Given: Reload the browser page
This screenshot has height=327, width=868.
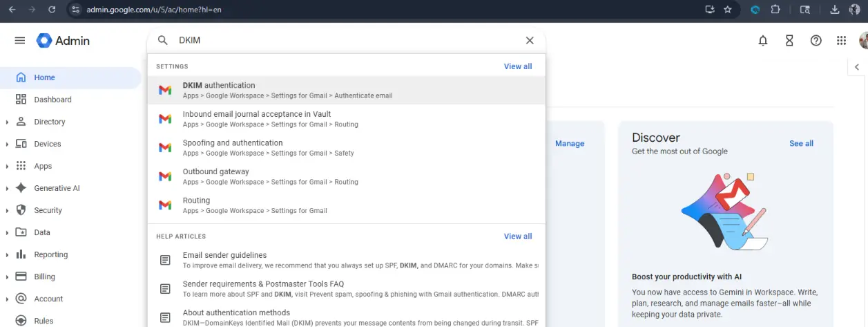Looking at the screenshot, I should 52,10.
